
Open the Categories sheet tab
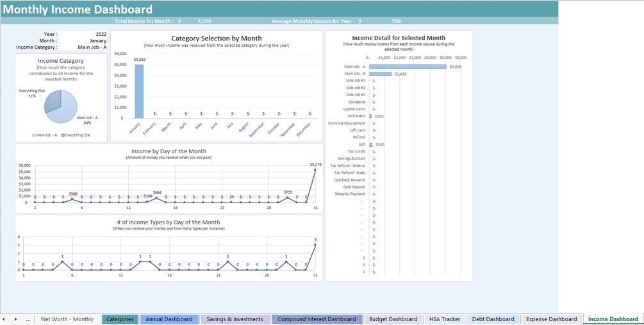point(120,319)
